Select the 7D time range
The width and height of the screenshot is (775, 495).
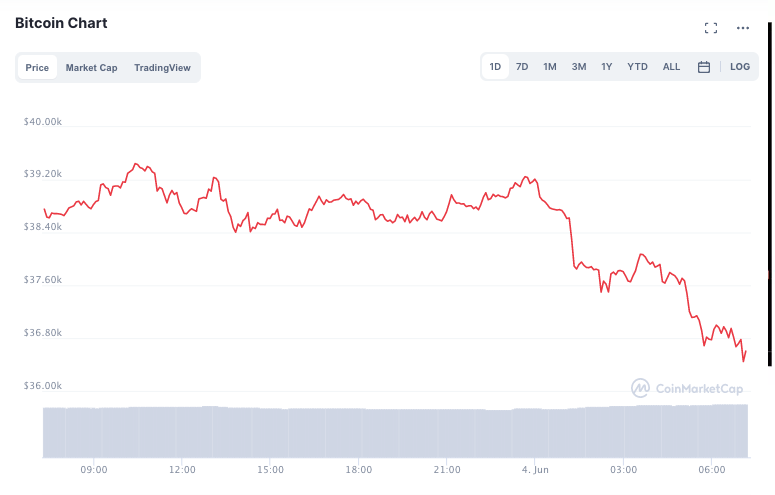pyautogui.click(x=522, y=67)
